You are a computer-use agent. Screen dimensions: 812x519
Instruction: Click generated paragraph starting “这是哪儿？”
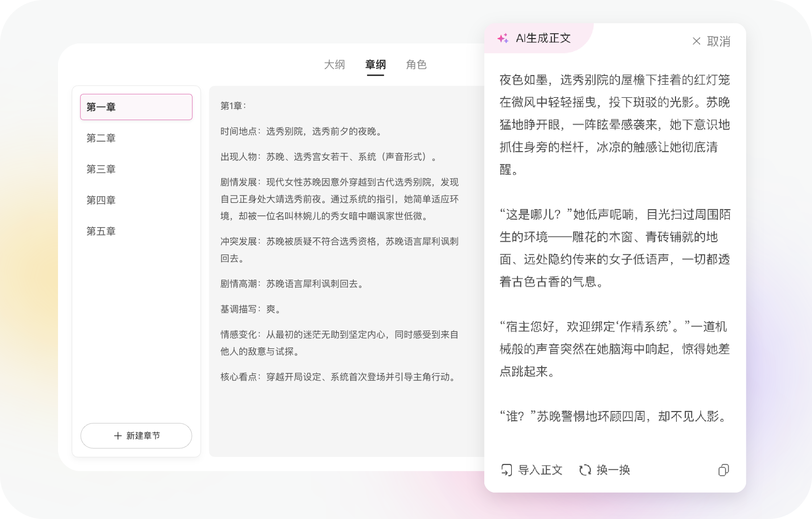(615, 248)
